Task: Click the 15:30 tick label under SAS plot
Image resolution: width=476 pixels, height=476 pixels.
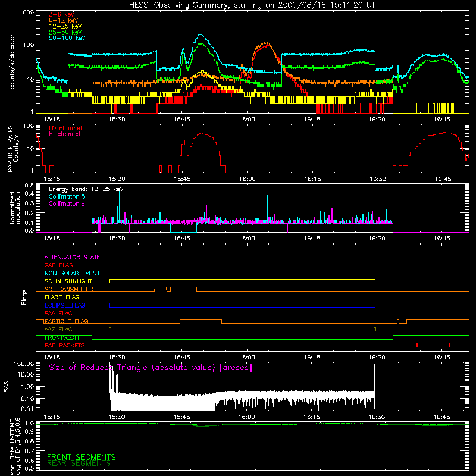Action: click(117, 417)
